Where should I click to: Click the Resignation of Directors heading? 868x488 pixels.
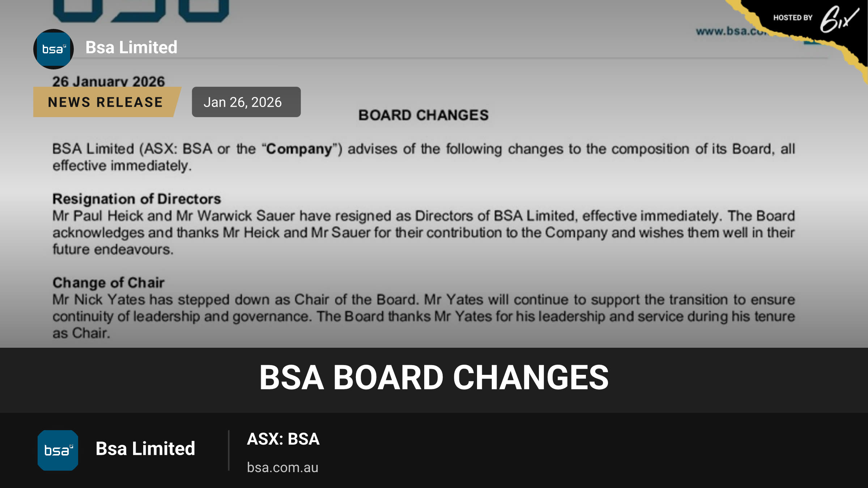[137, 199]
